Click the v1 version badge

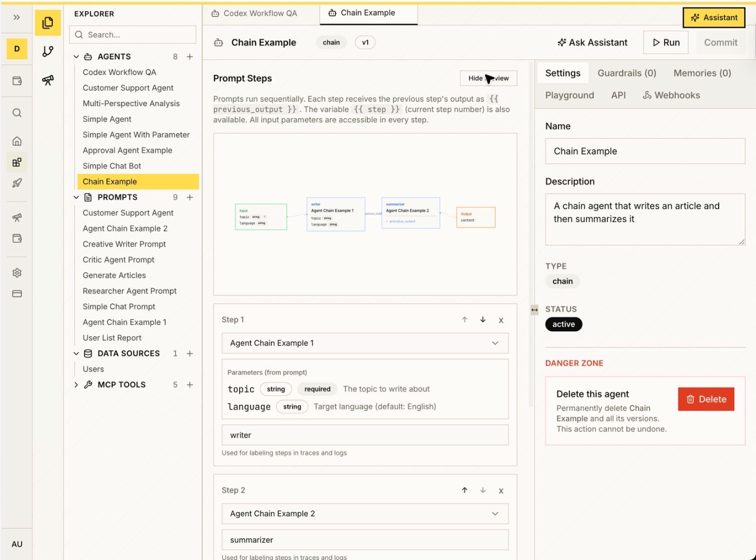pyautogui.click(x=365, y=43)
